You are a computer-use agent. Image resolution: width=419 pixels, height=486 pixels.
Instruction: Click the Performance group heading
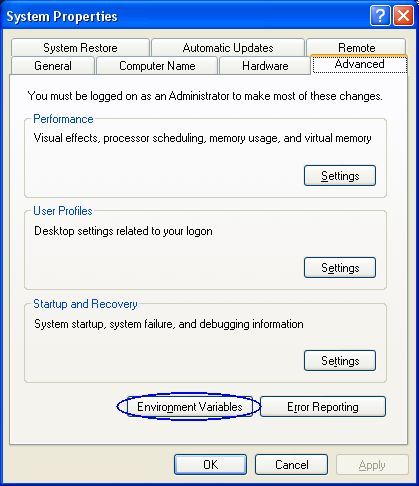pyautogui.click(x=63, y=119)
